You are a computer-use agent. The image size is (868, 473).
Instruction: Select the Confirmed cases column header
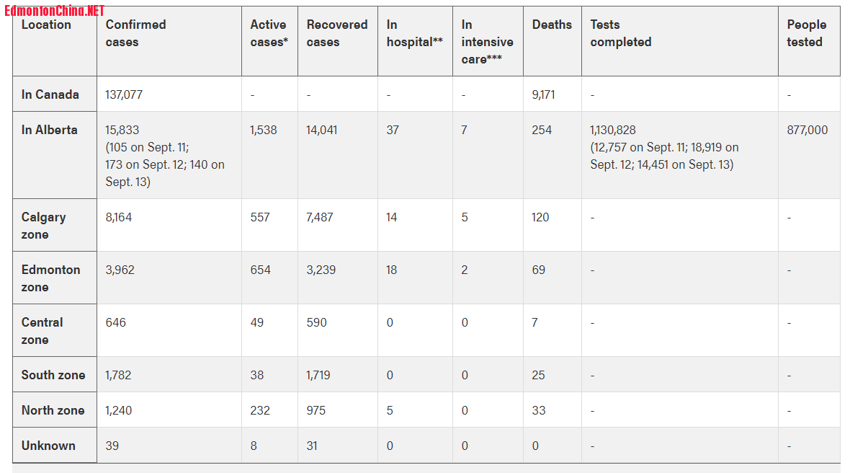pos(135,33)
